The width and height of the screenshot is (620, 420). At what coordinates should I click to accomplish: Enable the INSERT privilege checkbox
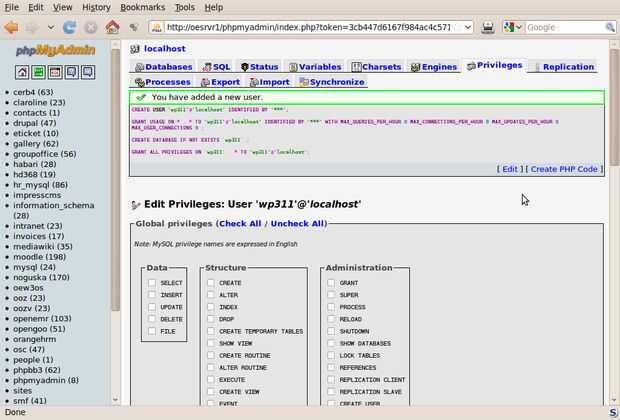[x=152, y=295]
